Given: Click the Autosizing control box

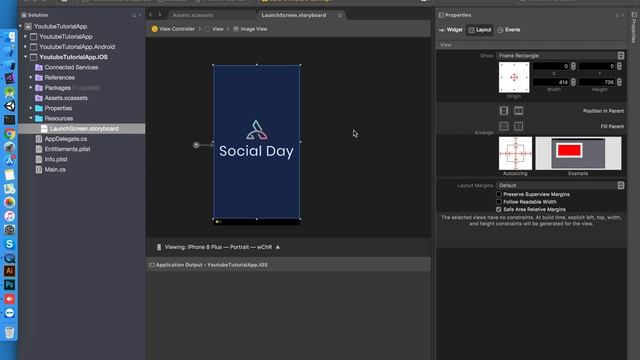Looking at the screenshot, I should (x=515, y=153).
